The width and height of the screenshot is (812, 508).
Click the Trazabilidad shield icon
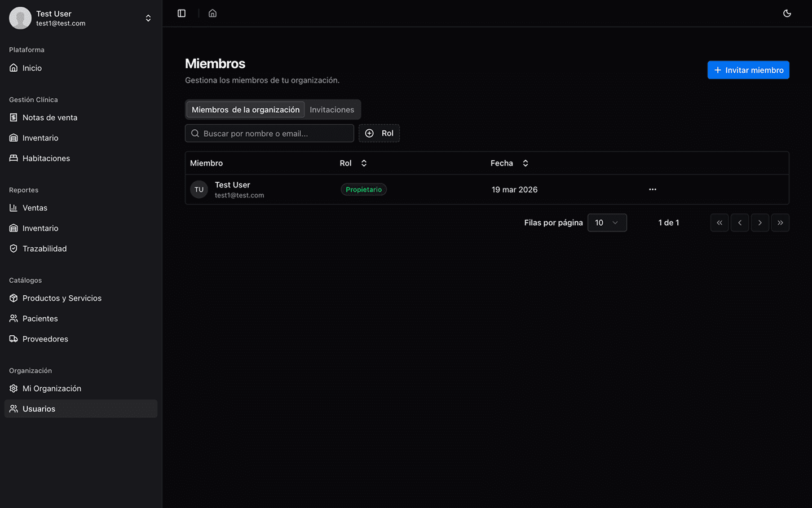pyautogui.click(x=13, y=248)
